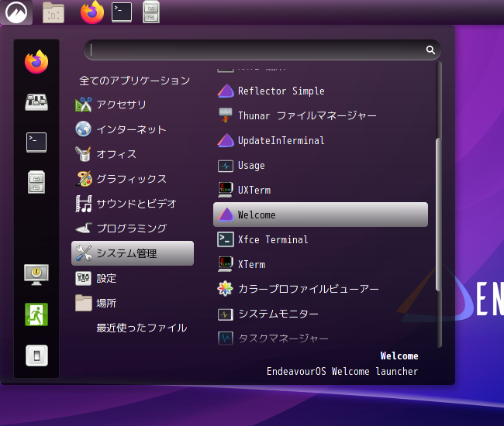Viewport: 504px width, 426px height.
Task: Launch the Usage application
Action: (320, 165)
